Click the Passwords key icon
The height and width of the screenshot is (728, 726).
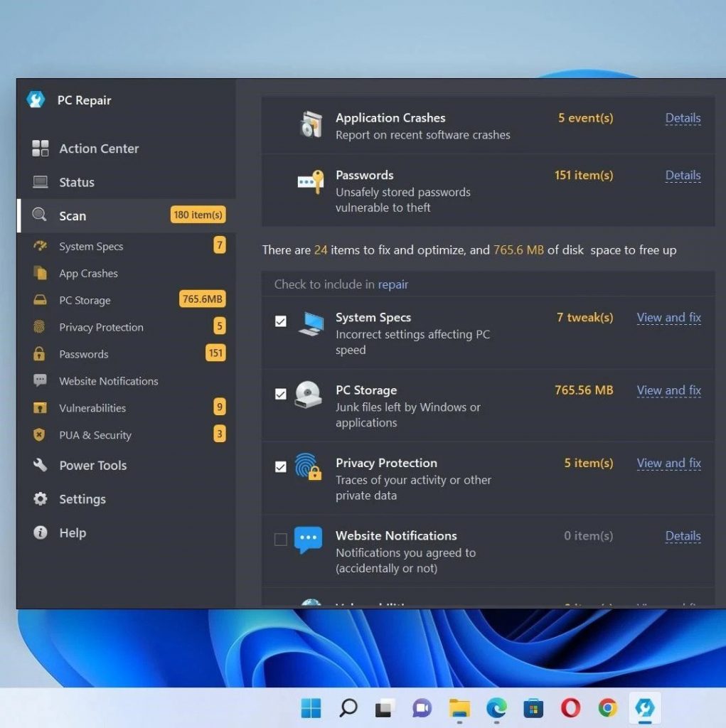point(310,182)
